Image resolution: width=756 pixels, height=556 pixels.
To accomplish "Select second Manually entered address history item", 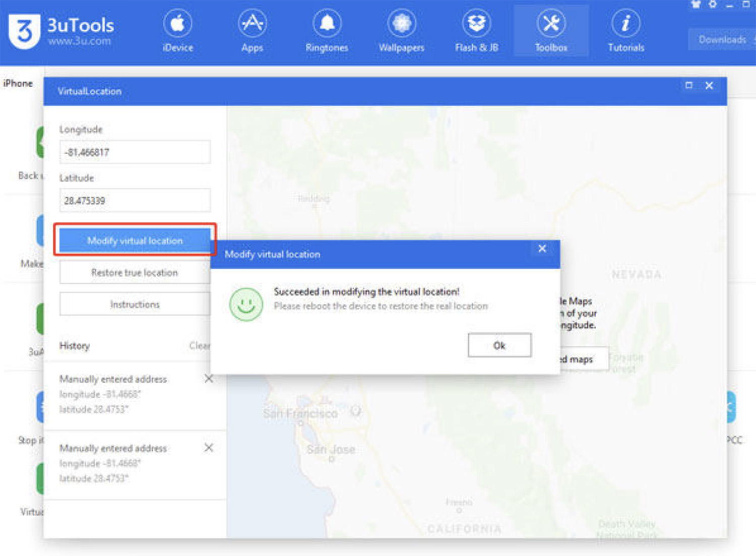I will [x=135, y=464].
